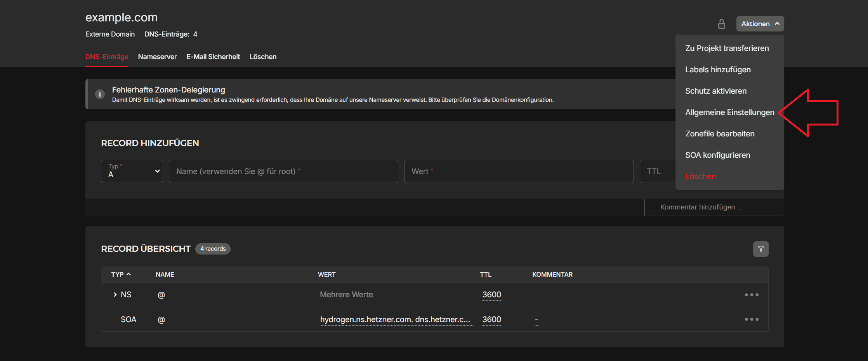The width and height of the screenshot is (868, 361).
Task: Click Schutz aktivieren in the menu
Action: pyautogui.click(x=715, y=91)
